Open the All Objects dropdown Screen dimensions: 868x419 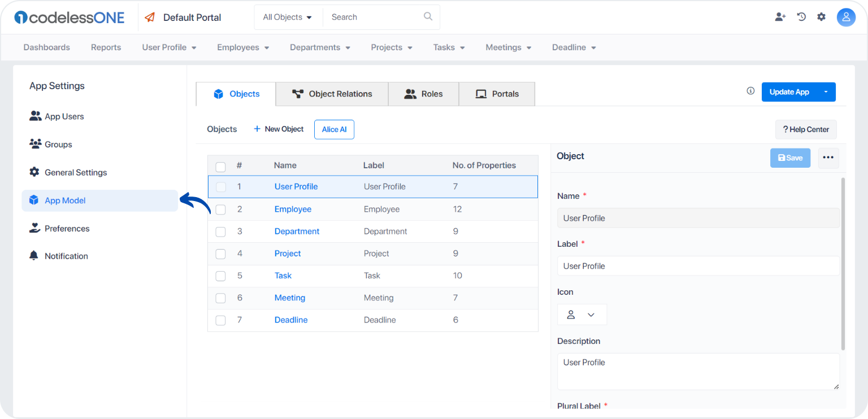(288, 17)
